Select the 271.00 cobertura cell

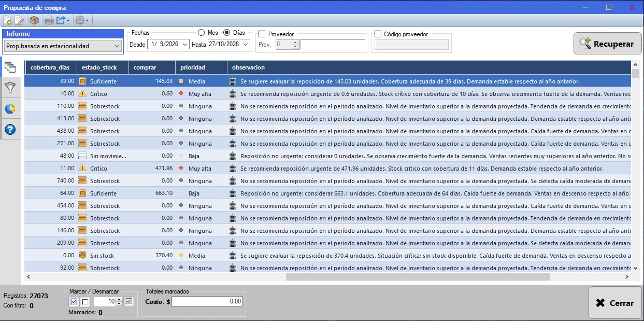(x=50, y=143)
